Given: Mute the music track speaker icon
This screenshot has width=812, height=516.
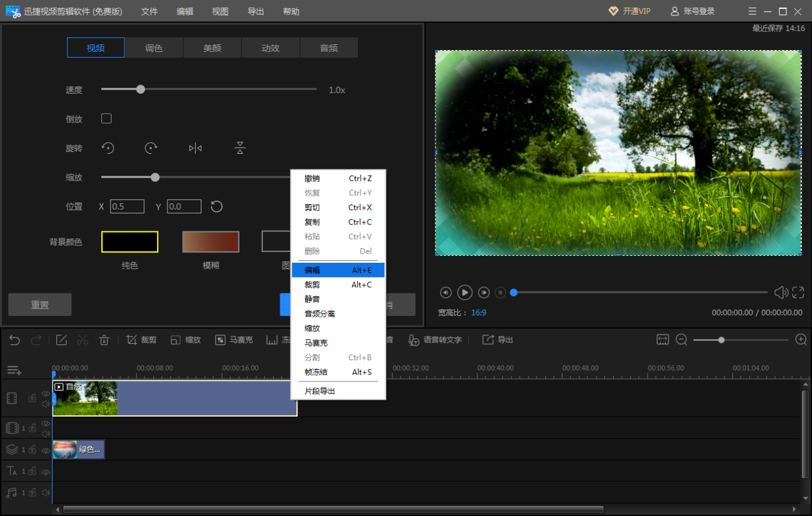Looking at the screenshot, I should [x=46, y=493].
